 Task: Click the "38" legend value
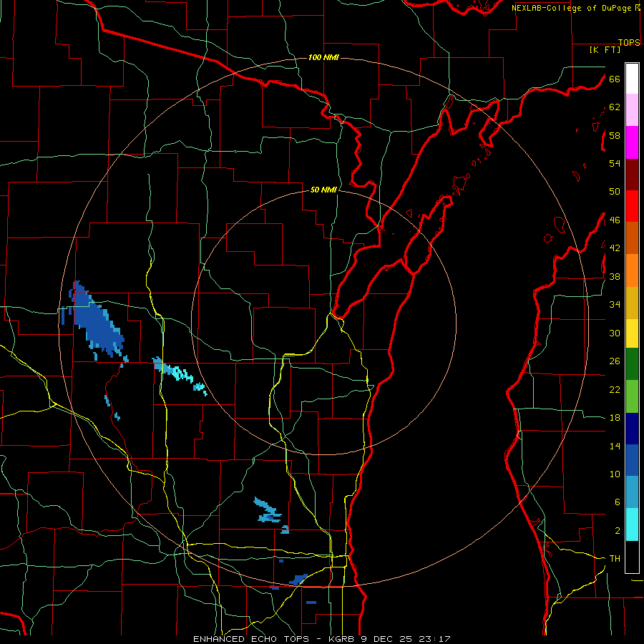[x=615, y=276]
